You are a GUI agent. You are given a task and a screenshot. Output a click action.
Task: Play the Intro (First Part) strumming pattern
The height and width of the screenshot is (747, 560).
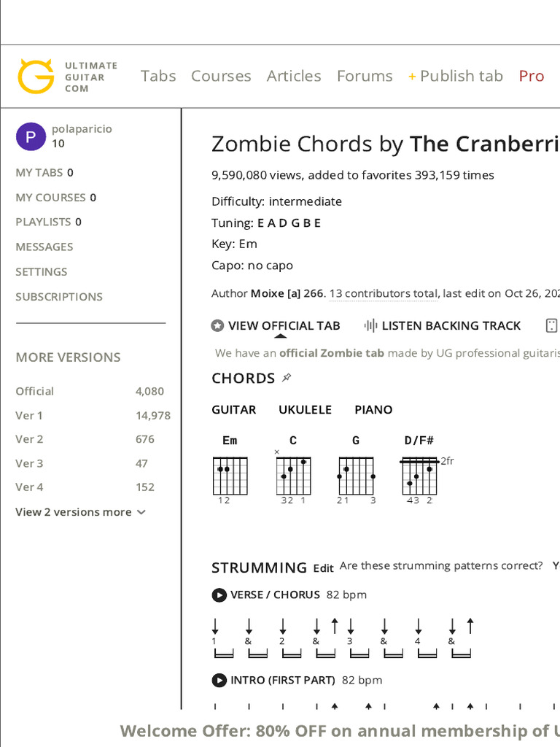coord(219,681)
